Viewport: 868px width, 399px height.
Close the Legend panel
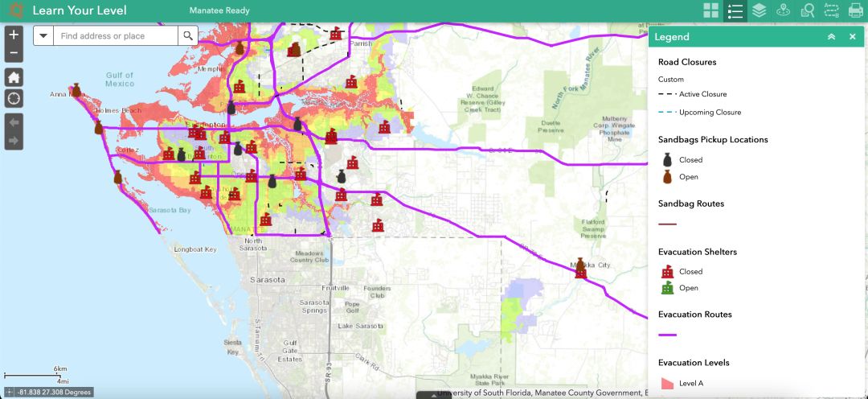point(853,36)
